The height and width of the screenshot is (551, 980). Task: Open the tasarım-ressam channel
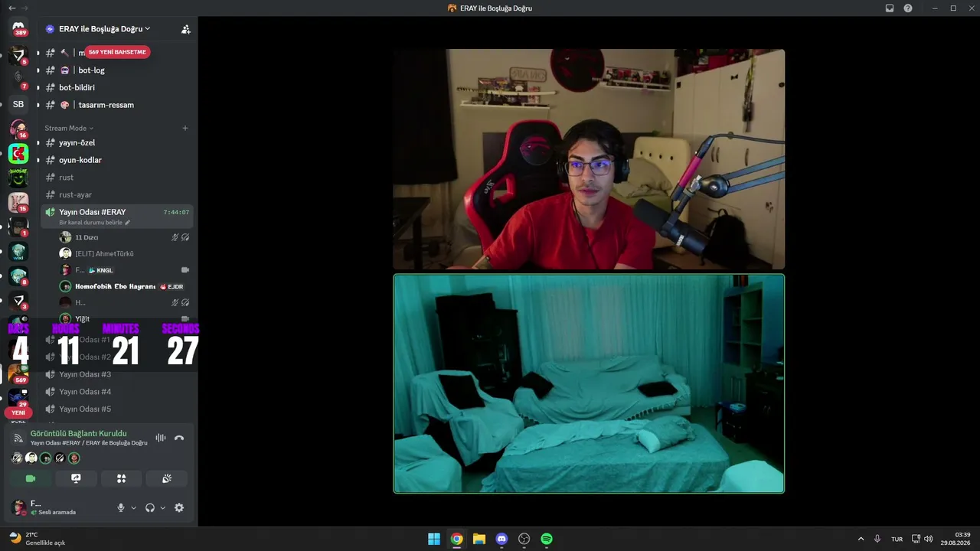pyautogui.click(x=116, y=105)
